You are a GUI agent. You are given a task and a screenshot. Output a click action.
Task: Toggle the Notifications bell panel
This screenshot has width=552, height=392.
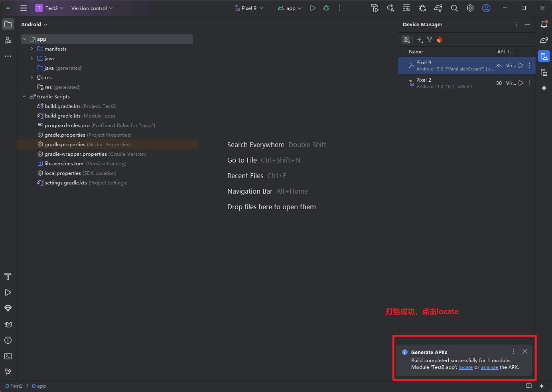[x=544, y=24]
